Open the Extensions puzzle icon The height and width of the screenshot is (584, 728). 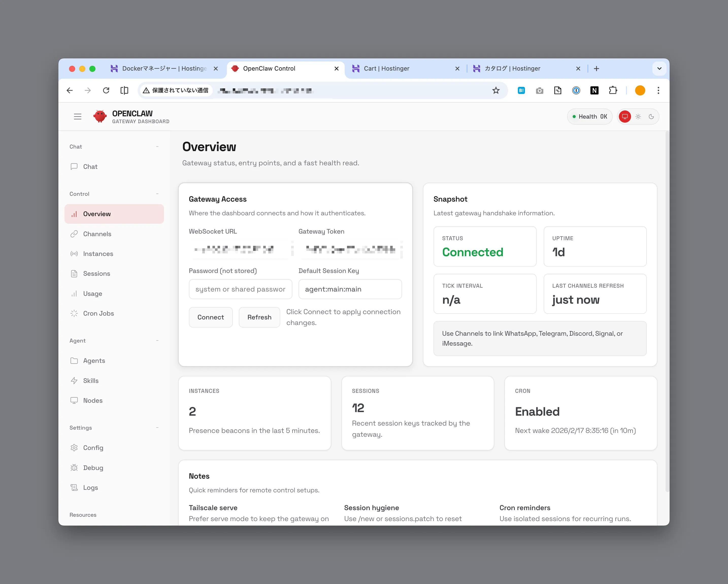click(613, 90)
